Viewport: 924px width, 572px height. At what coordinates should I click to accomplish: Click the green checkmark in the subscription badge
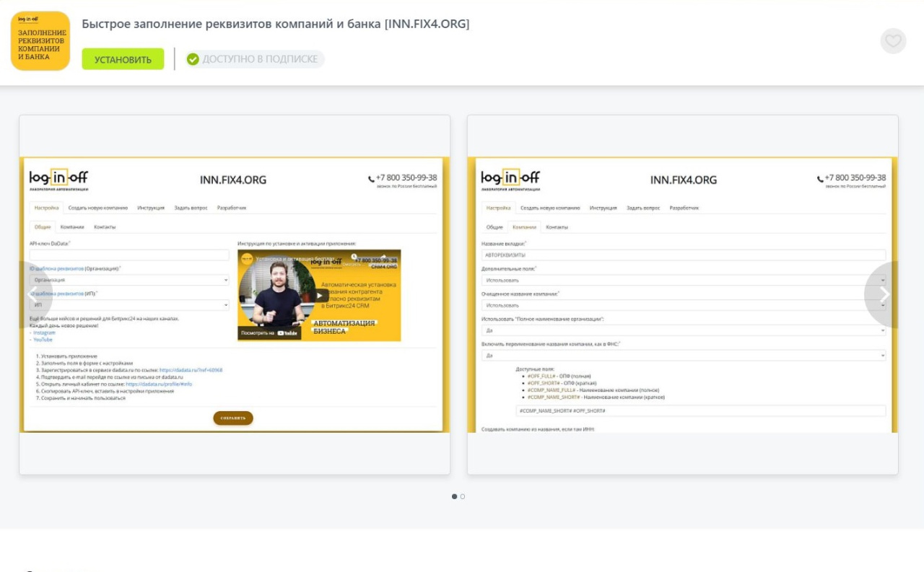pos(193,59)
